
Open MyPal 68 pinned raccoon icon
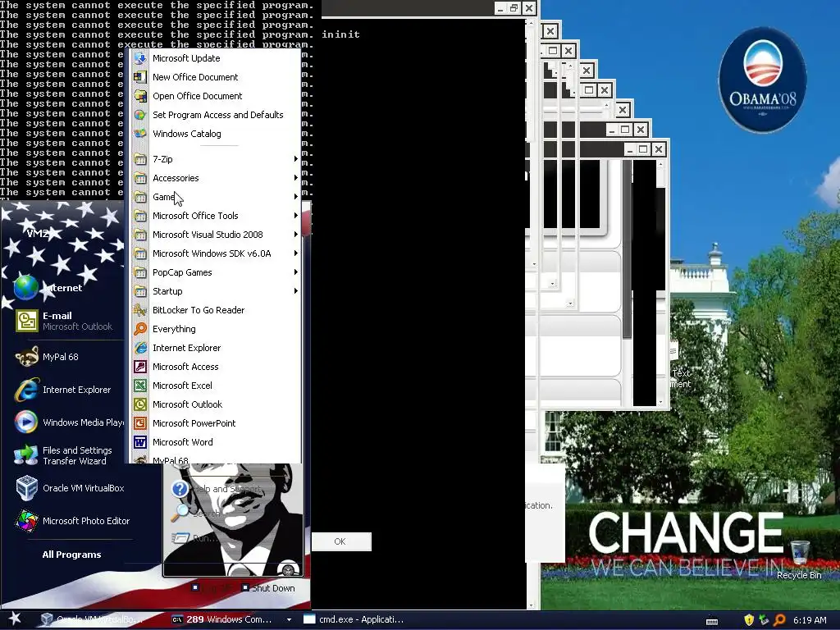coord(26,357)
